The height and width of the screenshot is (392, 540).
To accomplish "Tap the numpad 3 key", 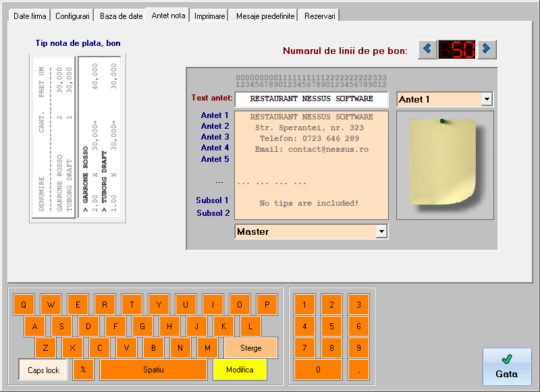I will [358, 304].
